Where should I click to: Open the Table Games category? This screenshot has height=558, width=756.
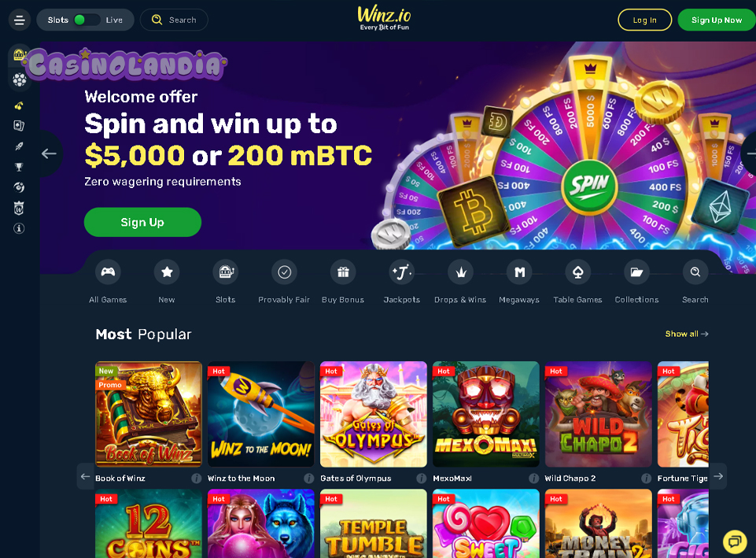tap(577, 272)
